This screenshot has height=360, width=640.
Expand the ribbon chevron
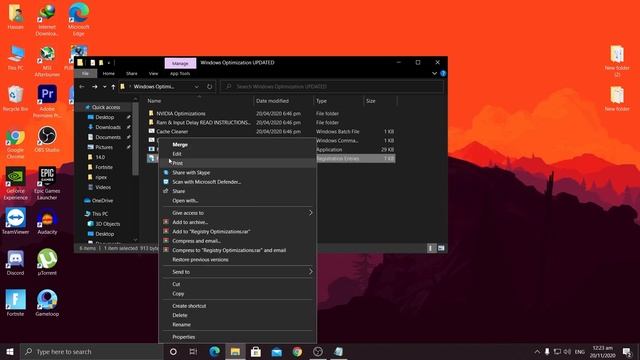point(434,73)
